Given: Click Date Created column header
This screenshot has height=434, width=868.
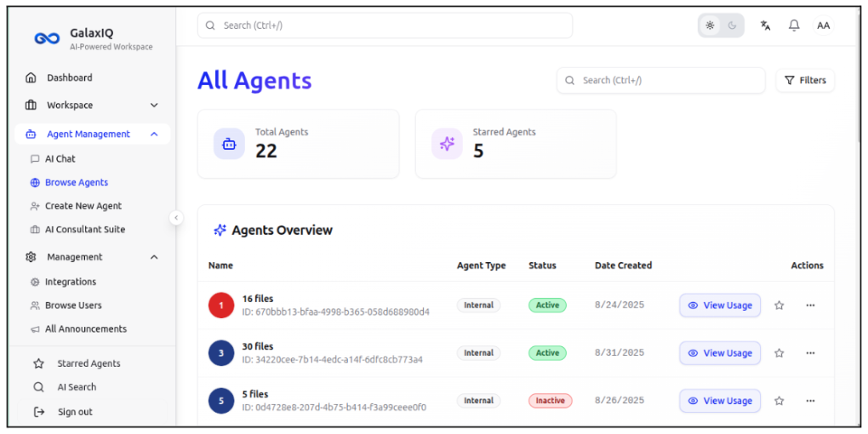Looking at the screenshot, I should (x=623, y=266).
